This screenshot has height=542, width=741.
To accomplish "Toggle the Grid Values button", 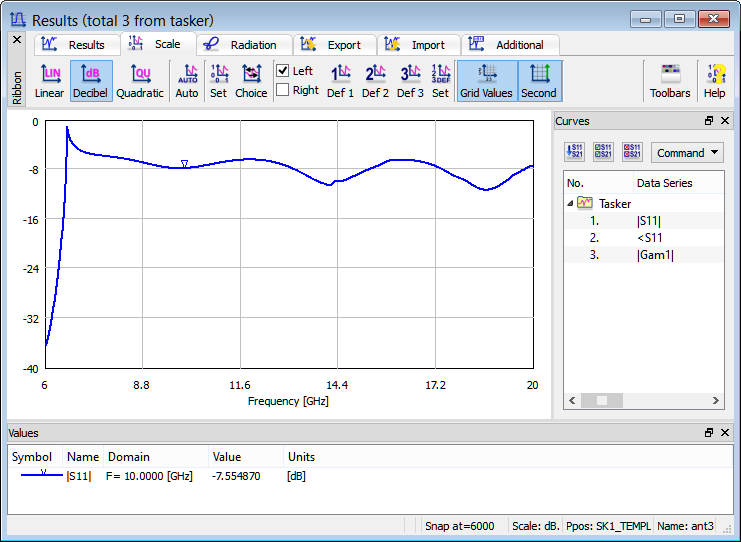I will tap(486, 80).
